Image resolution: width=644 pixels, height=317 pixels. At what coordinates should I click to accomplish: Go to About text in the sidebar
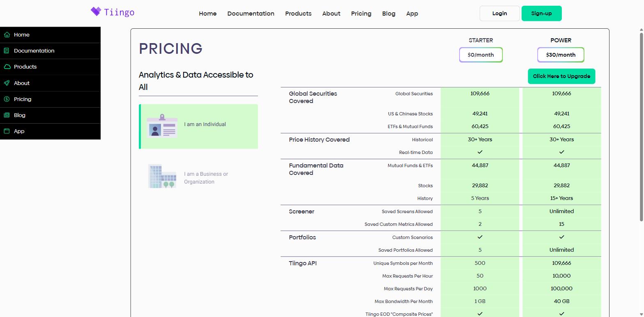point(22,83)
